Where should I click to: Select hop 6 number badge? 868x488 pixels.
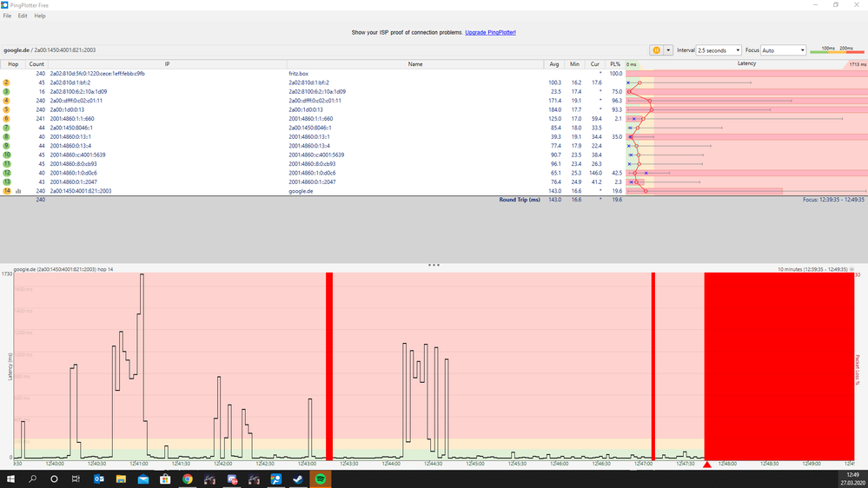click(7, 119)
